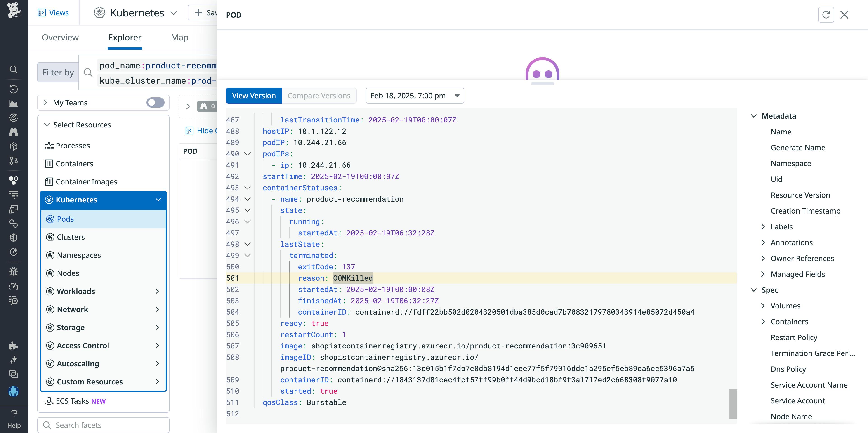This screenshot has width=868, height=433.
Task: Click the pod refresh icon in detail panel
Action: coord(826,14)
